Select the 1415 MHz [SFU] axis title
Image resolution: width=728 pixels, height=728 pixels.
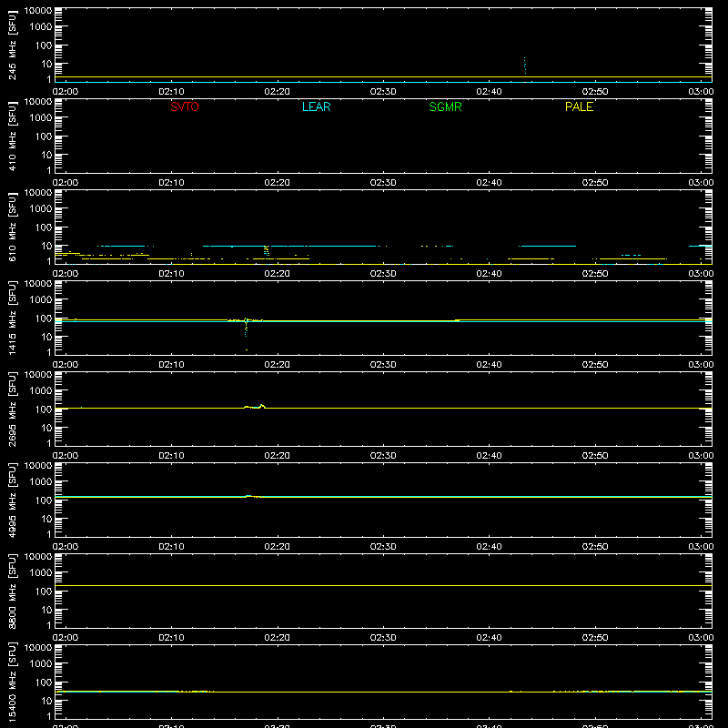point(12,318)
